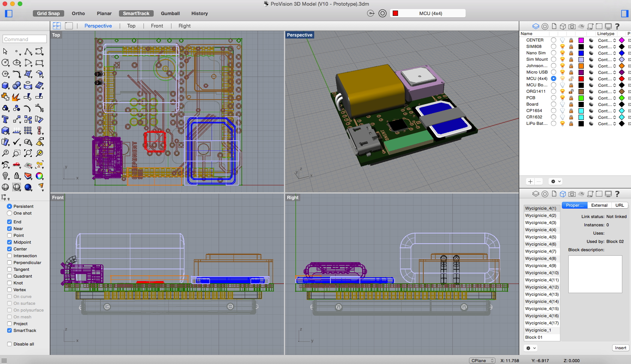Open the camera panel in top inspector
The image size is (631, 364).
(572, 26)
